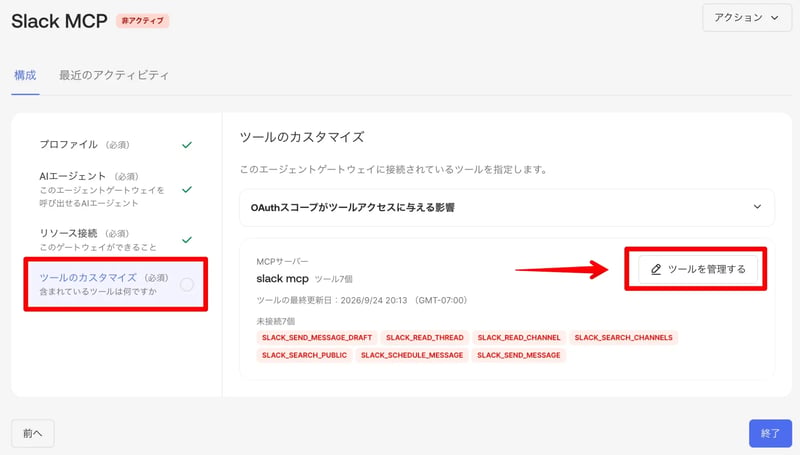The image size is (800, 455).
Task: Click the 非アクティブ status badge
Action: click(x=143, y=21)
